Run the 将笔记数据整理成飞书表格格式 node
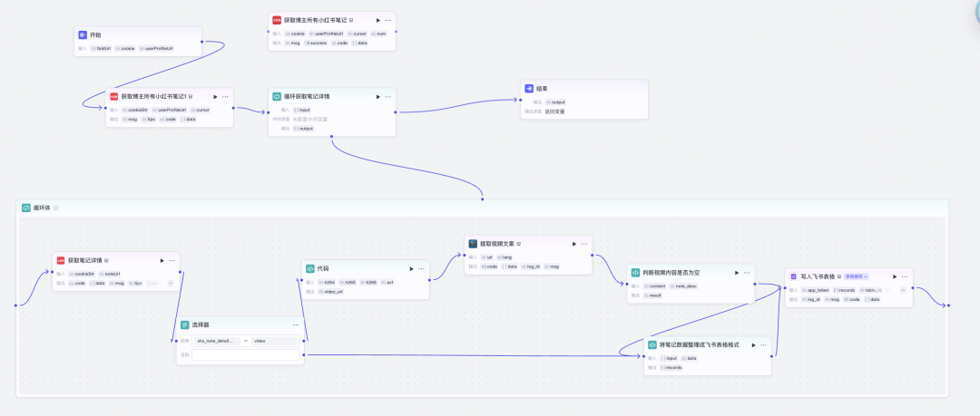This screenshot has width=980, height=416. coord(754,344)
